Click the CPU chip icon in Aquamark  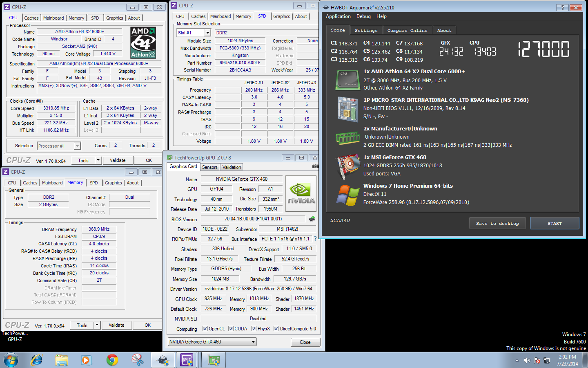click(x=347, y=80)
